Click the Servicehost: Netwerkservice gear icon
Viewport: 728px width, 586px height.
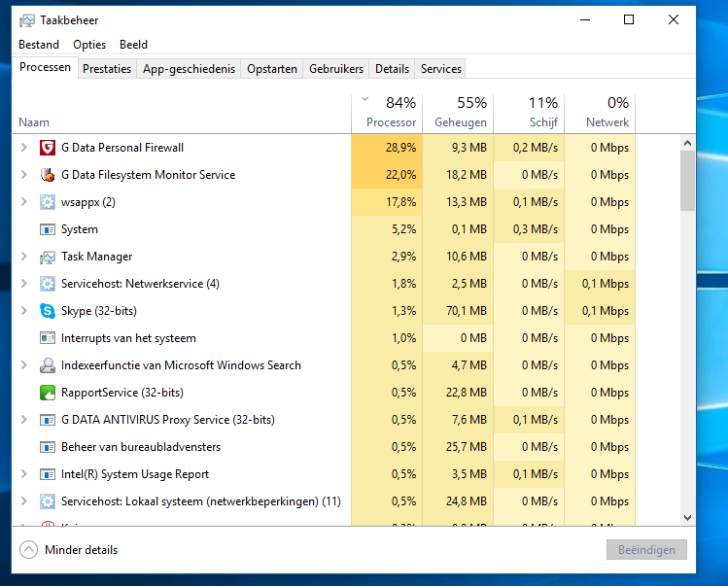pyautogui.click(x=48, y=284)
